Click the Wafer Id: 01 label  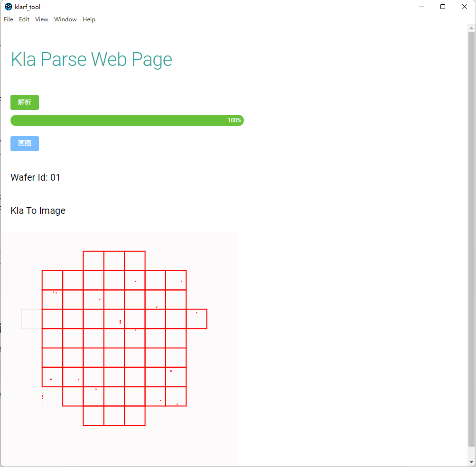(36, 177)
